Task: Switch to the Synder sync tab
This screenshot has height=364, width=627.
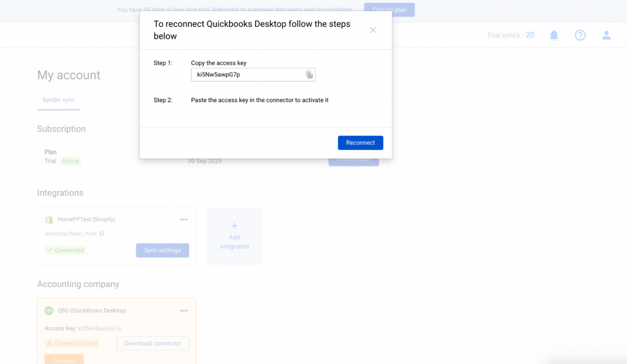Action: [58, 100]
